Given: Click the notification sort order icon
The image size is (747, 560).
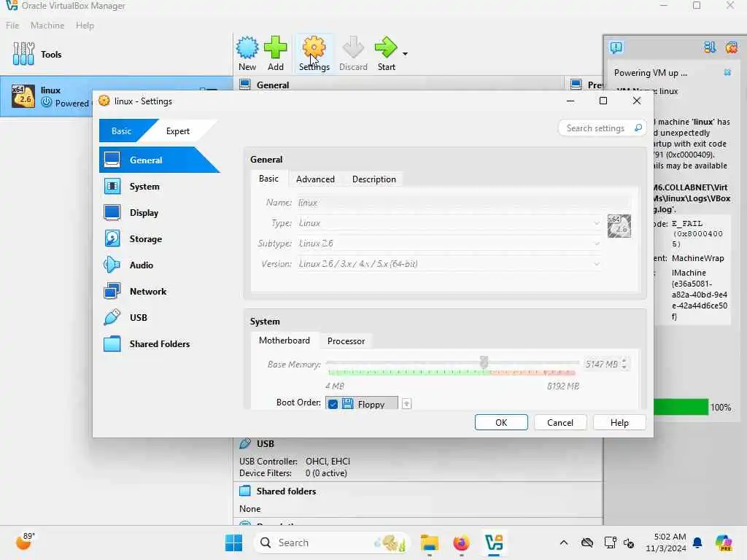Looking at the screenshot, I should point(710,47).
